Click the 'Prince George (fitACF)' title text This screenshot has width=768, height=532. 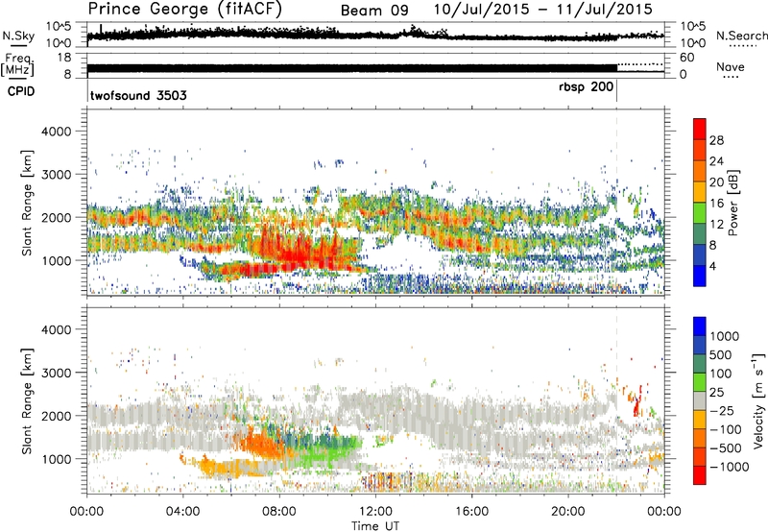(x=184, y=10)
